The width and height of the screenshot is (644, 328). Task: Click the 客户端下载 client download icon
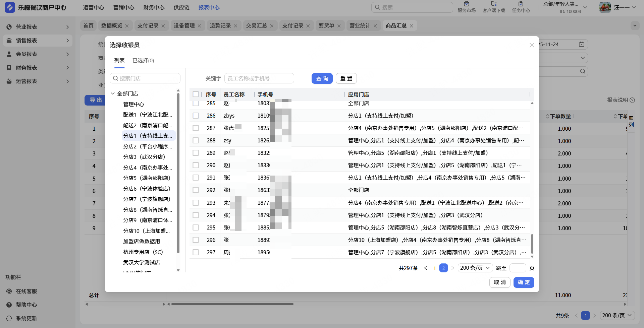(x=493, y=4)
